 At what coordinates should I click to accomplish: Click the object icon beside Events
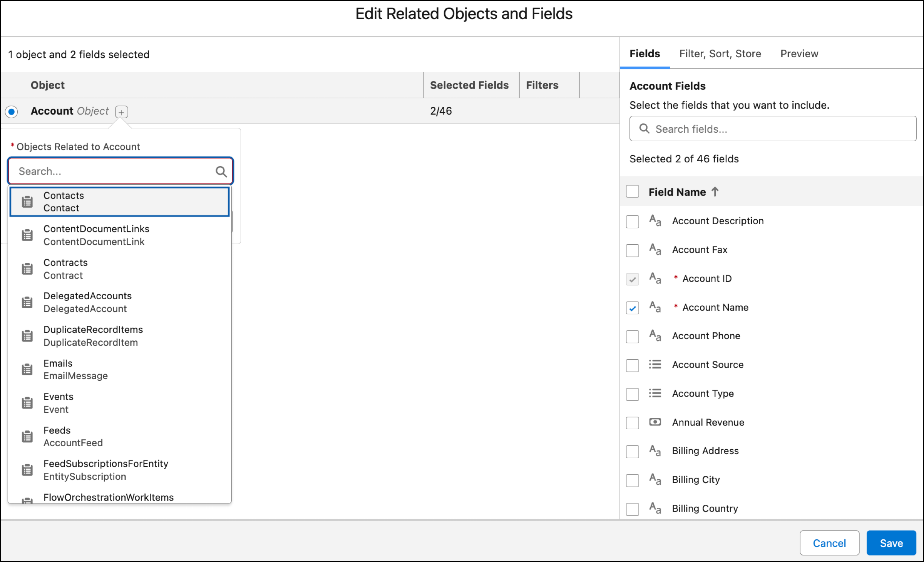tap(27, 403)
